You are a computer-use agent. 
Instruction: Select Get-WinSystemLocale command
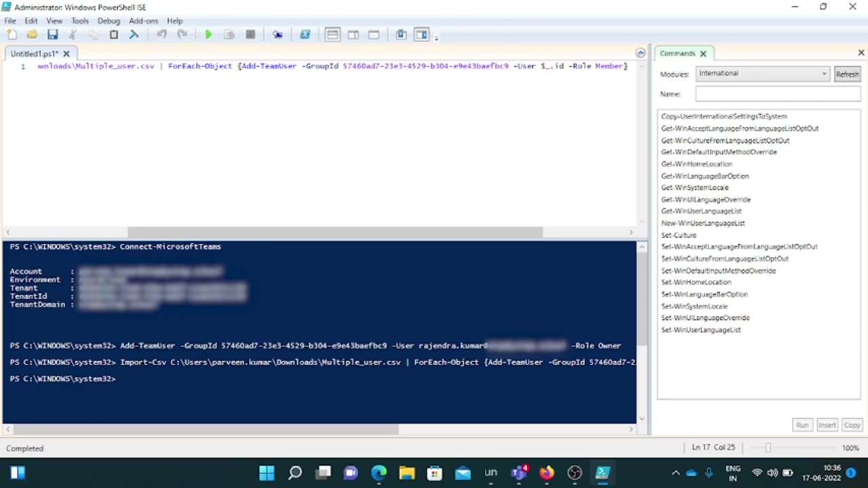coord(694,188)
